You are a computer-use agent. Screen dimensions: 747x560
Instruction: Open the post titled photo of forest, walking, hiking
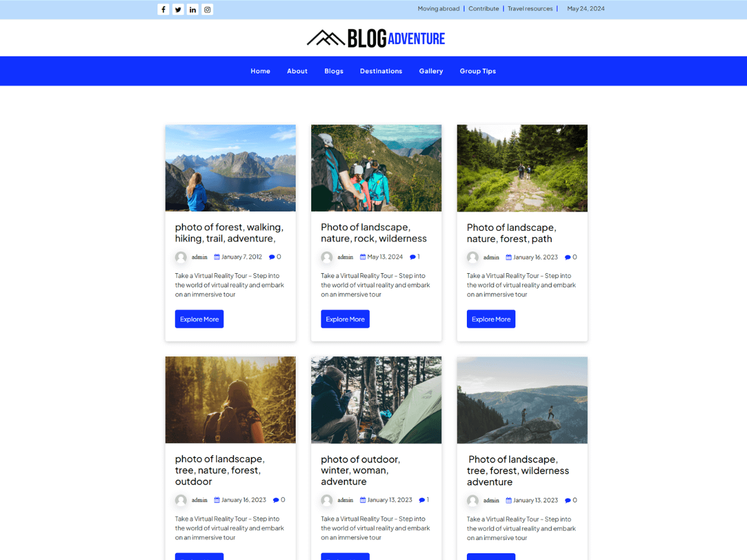(x=228, y=233)
